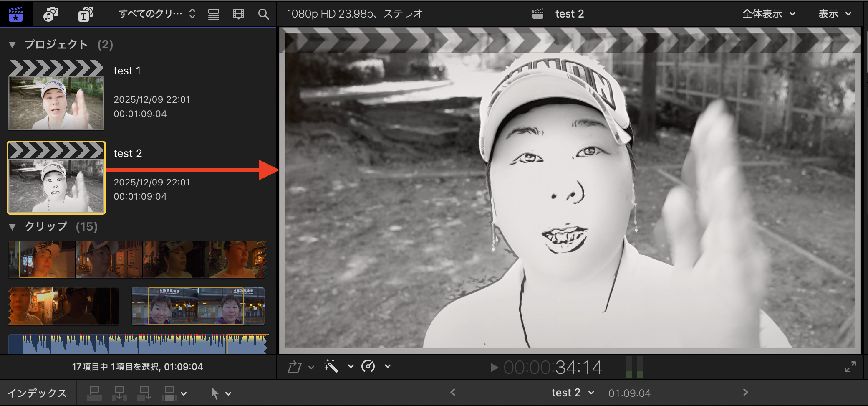Click the browser search magnifier icon
Viewport: 868px width, 406px height.
pyautogui.click(x=263, y=14)
